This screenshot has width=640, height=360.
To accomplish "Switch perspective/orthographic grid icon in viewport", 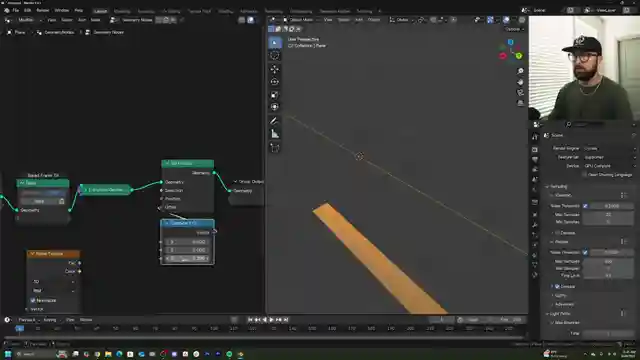I will point(520,103).
